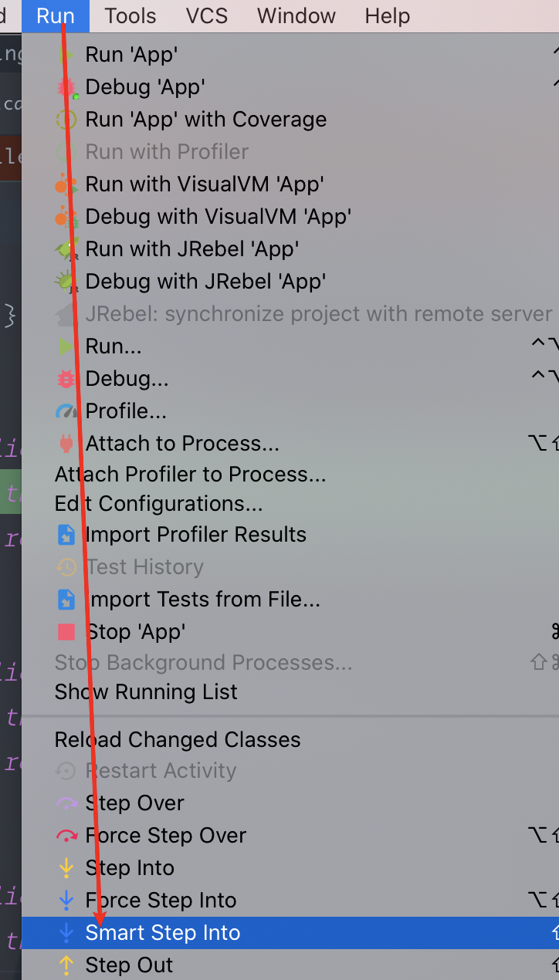Click the yellow down arrow beside Step Into
The height and width of the screenshot is (980, 559).
click(x=66, y=868)
